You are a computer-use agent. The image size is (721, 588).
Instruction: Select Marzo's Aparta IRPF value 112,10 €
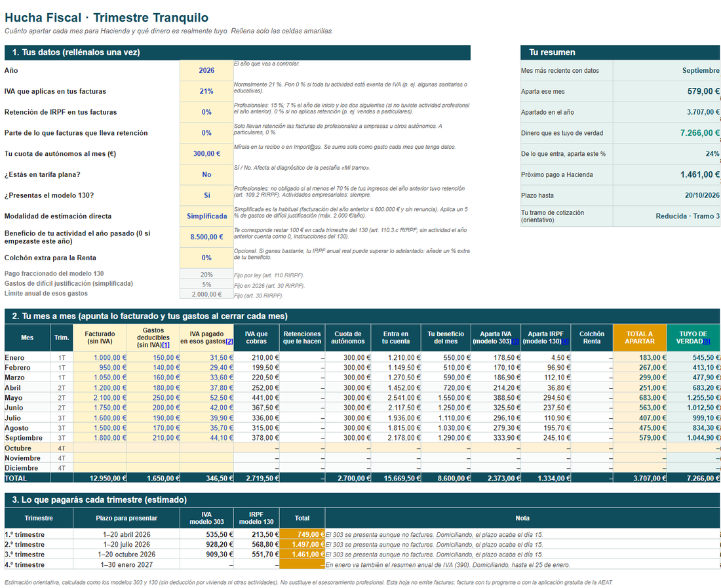pyautogui.click(x=546, y=378)
